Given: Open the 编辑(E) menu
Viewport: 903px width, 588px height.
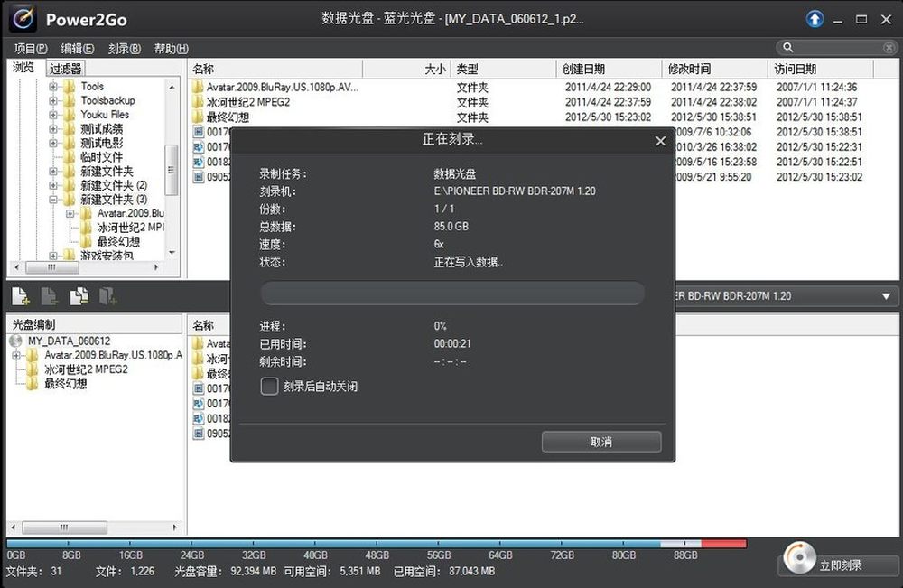Looking at the screenshot, I should point(78,49).
